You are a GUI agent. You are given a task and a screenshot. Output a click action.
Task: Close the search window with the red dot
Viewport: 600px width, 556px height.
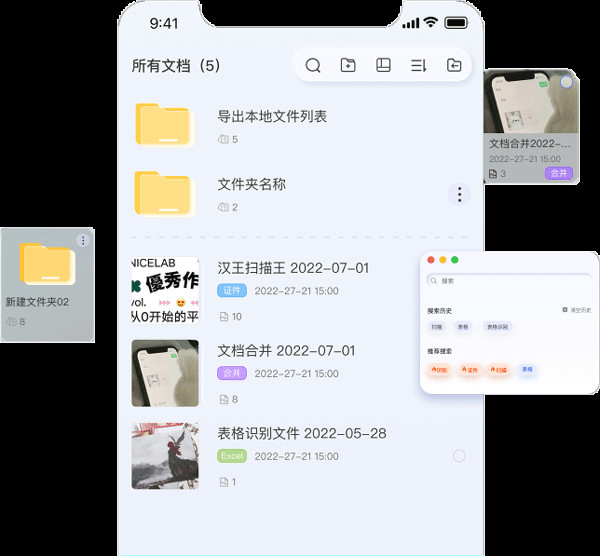click(431, 260)
